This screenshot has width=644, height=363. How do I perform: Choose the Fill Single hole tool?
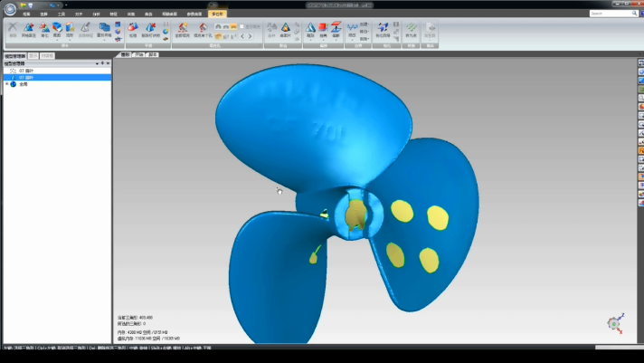tap(202, 30)
